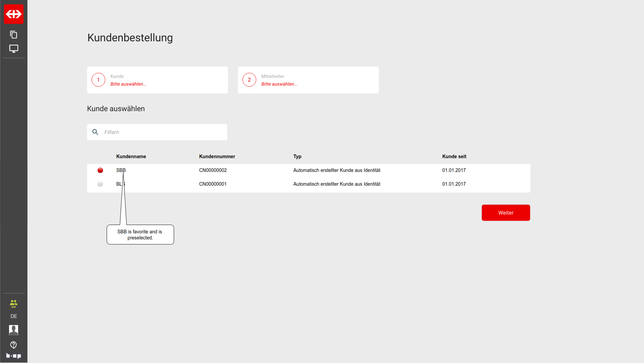Sort by Kunde seit column header
644x363 pixels.
tap(454, 157)
